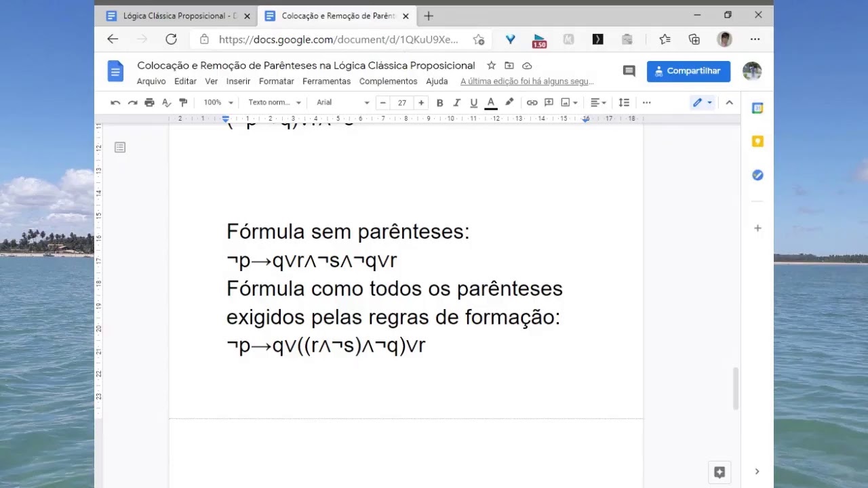This screenshot has width=868, height=488.
Task: Open a new browser tab
Action: point(428,16)
